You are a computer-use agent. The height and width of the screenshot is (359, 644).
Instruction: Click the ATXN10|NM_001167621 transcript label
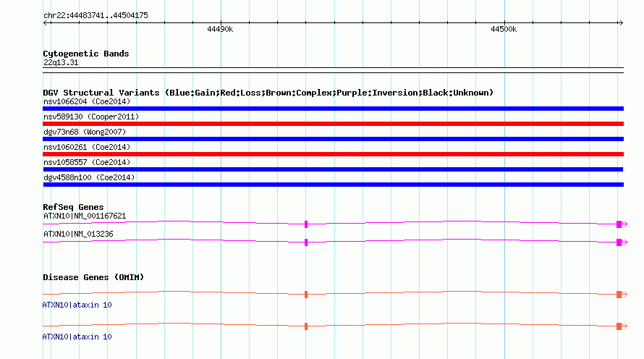85,216
